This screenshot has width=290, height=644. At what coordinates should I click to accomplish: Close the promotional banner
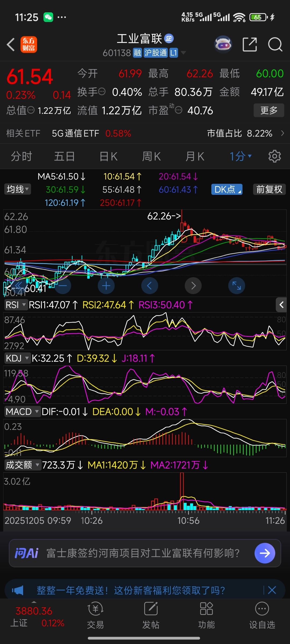pos(272,590)
